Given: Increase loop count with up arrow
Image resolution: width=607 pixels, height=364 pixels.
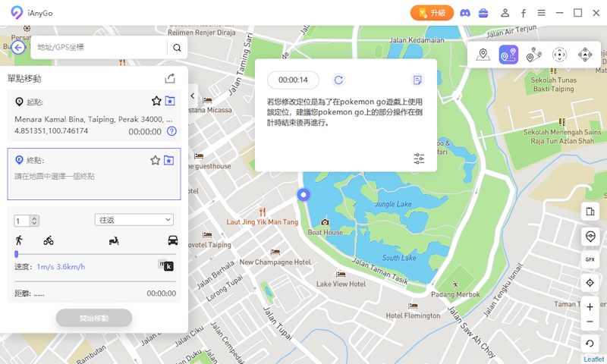Looking at the screenshot, I should (34, 218).
